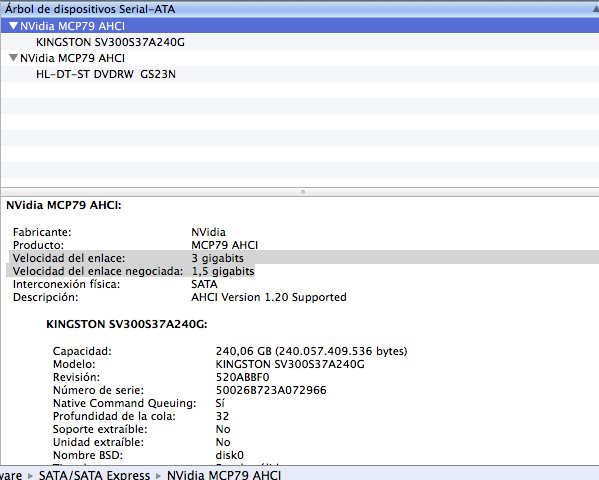Click 'AHCI Version 1.20 Supported' description

269,297
